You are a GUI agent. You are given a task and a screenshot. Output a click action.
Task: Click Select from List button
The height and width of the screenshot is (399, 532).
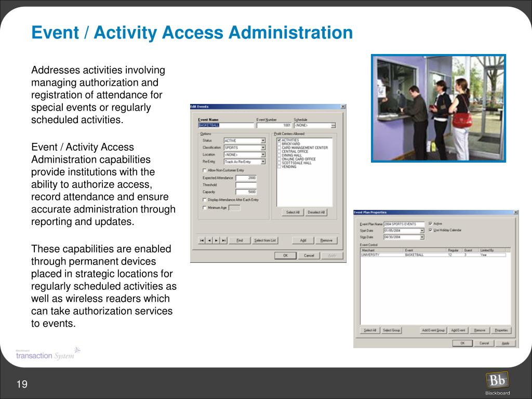(x=265, y=241)
